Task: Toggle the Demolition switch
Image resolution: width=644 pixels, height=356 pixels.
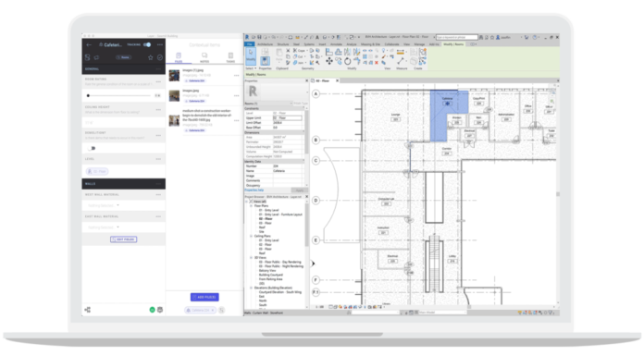Action: point(92,148)
